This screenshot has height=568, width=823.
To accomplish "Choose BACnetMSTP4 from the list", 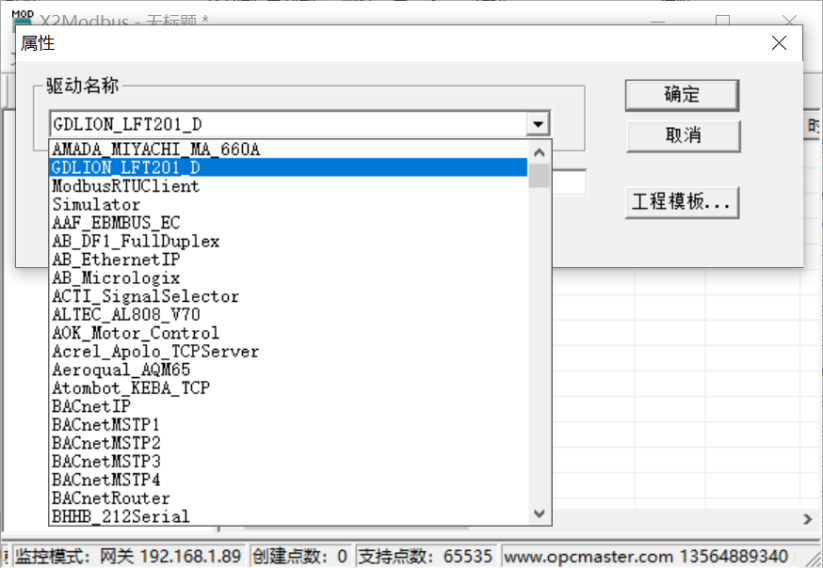I will tap(288, 480).
